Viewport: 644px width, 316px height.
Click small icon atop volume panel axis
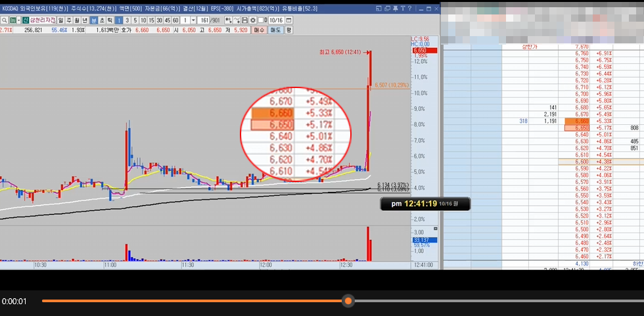point(436,229)
